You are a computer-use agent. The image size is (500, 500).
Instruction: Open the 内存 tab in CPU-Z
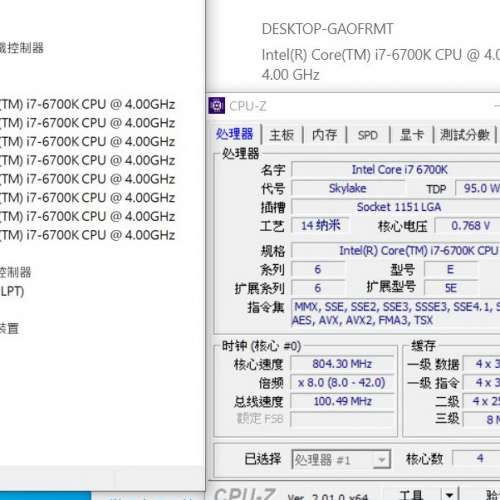324,135
